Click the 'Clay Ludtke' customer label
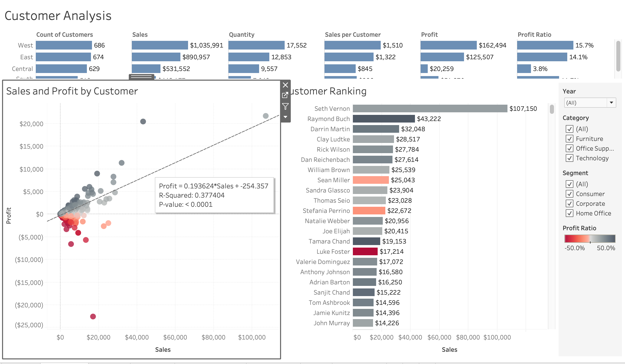The image size is (625, 364). coord(333,139)
